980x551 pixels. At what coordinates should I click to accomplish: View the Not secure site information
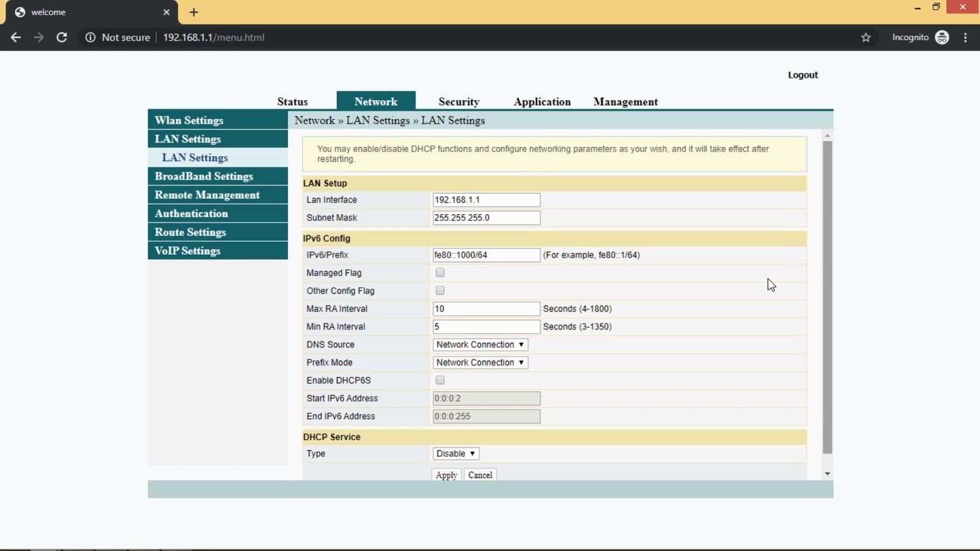(x=118, y=37)
